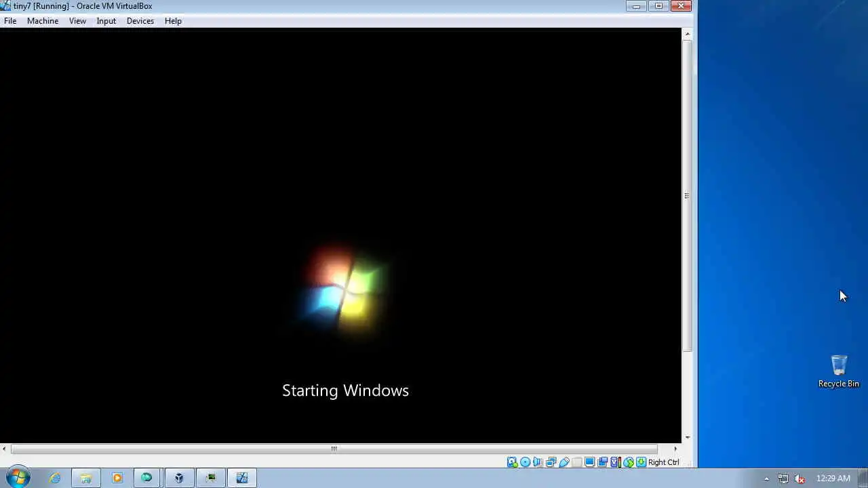The height and width of the screenshot is (488, 868).
Task: Click the audio status icon in VirtualBox
Action: pyautogui.click(x=538, y=462)
